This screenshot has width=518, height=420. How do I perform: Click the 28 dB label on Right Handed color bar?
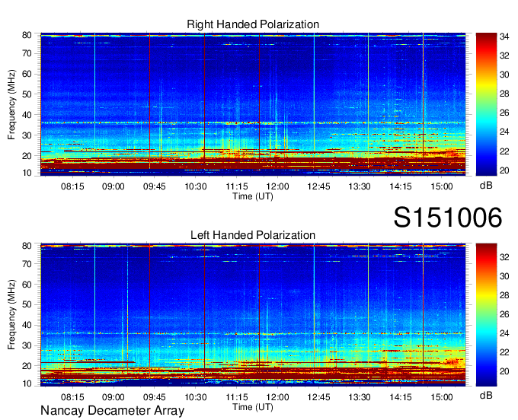click(x=504, y=94)
